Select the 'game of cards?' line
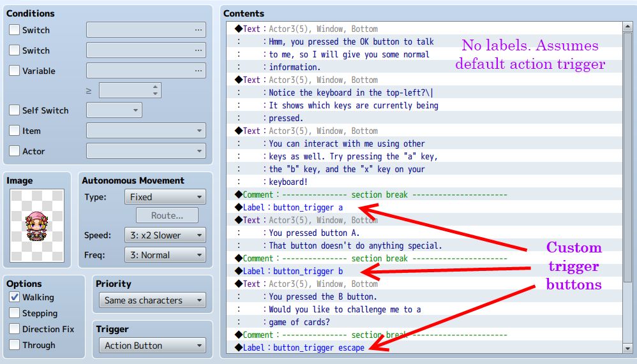 point(424,322)
